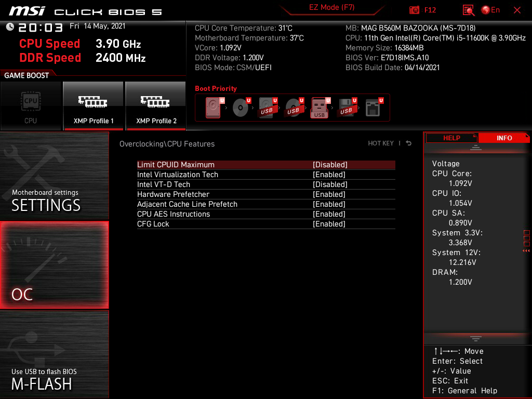Viewport: 532px width, 399px height.
Task: Click the GAME BOOST label
Action: (26, 75)
